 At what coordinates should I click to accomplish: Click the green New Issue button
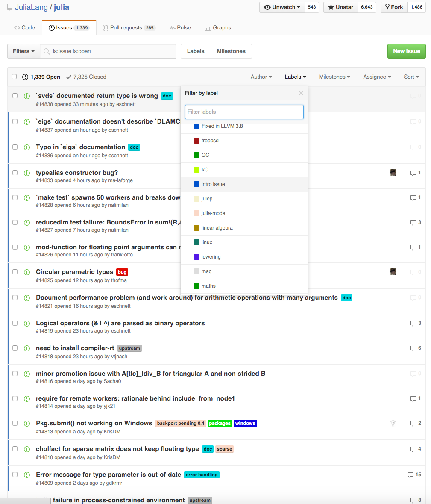(x=407, y=51)
